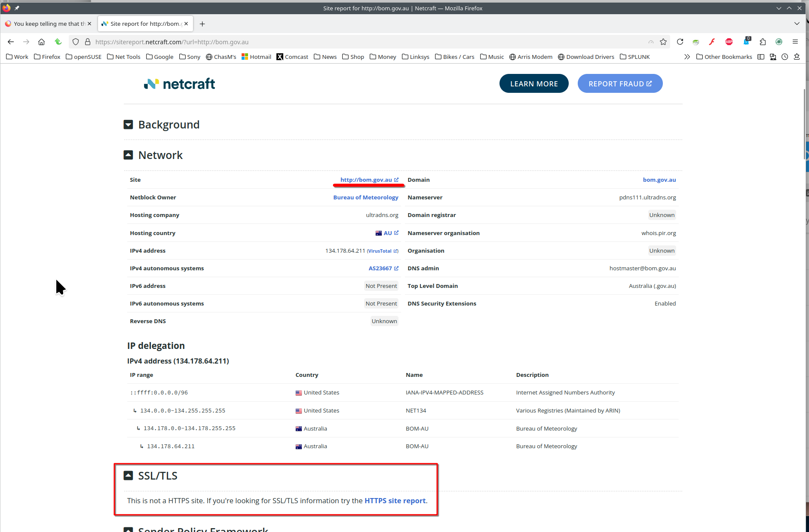Open the Flash extension icon in toolbar
The width and height of the screenshot is (809, 532).
coord(712,42)
